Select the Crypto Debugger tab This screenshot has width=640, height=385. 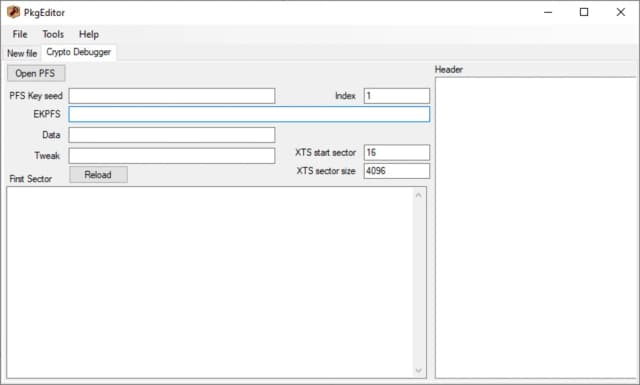coord(78,52)
